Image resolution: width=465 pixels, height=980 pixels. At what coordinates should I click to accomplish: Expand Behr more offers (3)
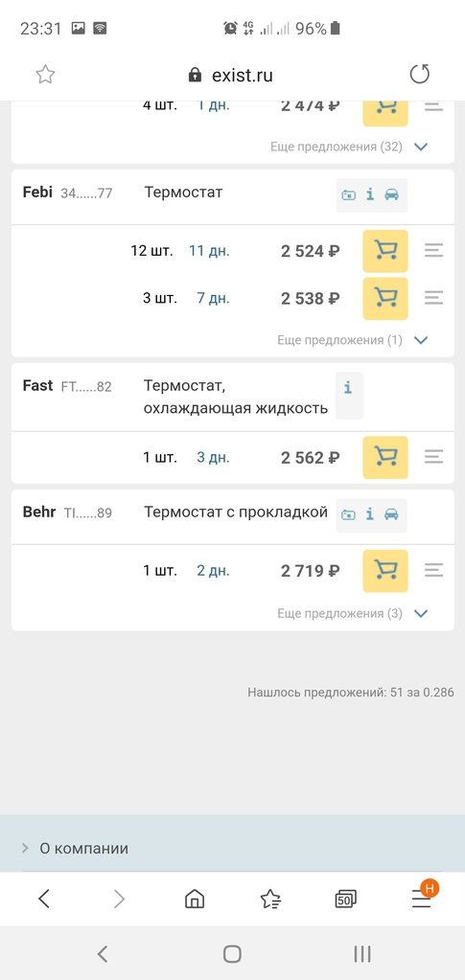coord(421,614)
